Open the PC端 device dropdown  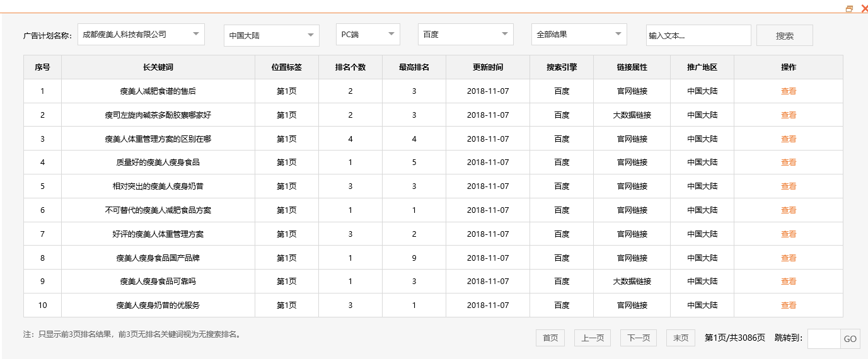click(x=368, y=35)
